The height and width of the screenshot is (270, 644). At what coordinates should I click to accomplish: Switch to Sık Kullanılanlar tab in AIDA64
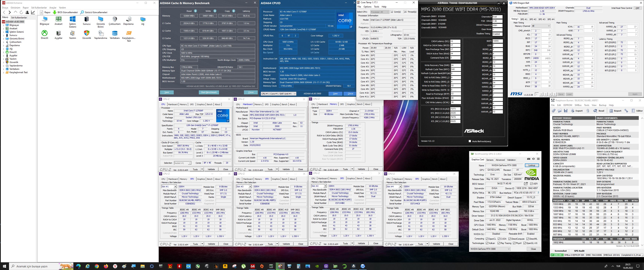coord(19,18)
